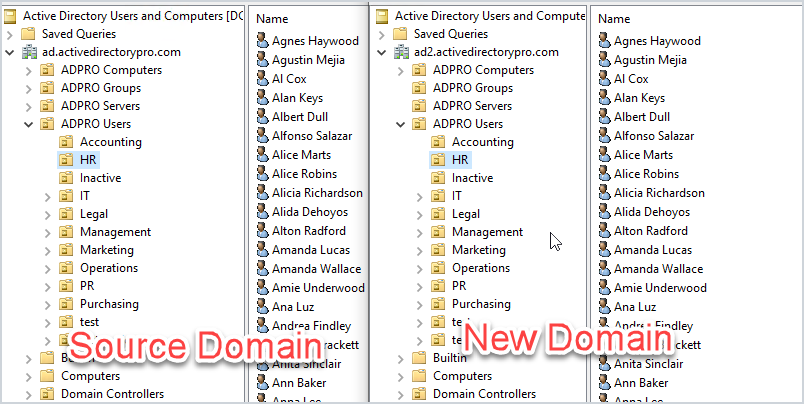Click the ad.activedirectorypro.com domain icon

(29, 52)
